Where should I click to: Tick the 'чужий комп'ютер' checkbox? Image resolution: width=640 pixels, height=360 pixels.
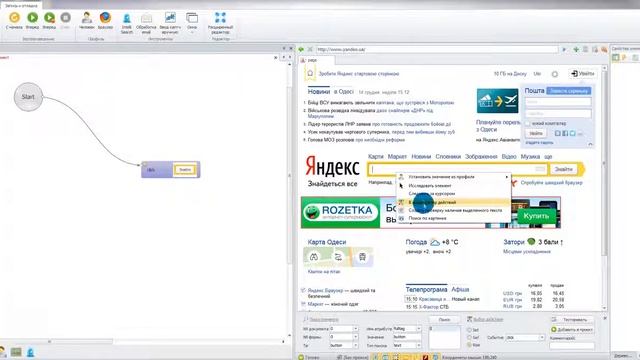pyautogui.click(x=527, y=123)
